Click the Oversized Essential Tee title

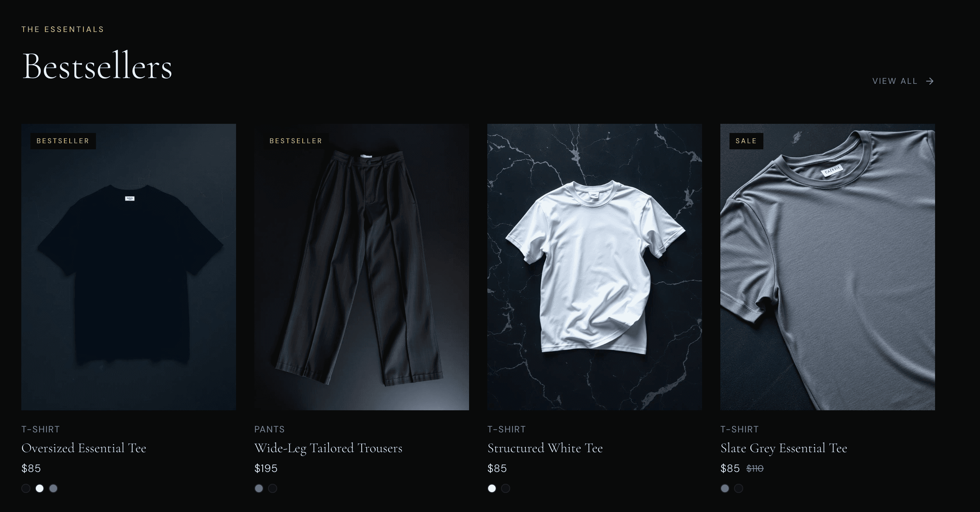click(x=84, y=448)
